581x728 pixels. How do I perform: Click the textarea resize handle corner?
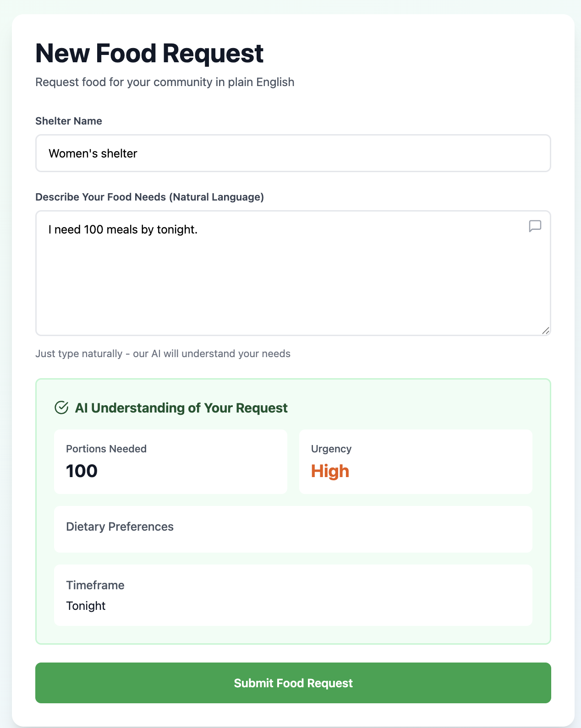tap(545, 331)
